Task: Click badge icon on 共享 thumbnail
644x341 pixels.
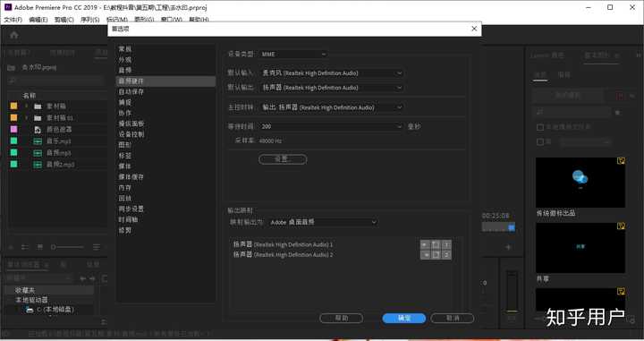Action: (x=621, y=226)
